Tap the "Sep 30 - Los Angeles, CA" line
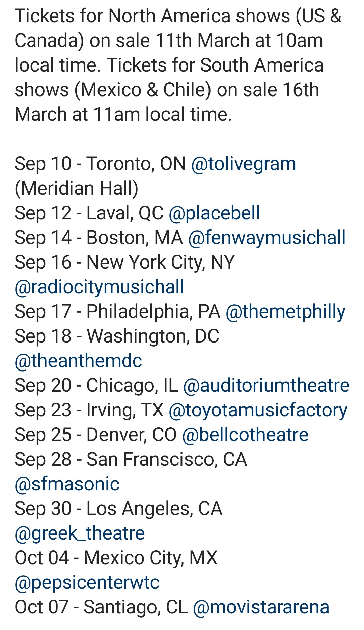This screenshot has height=630, width=364. tap(118, 509)
